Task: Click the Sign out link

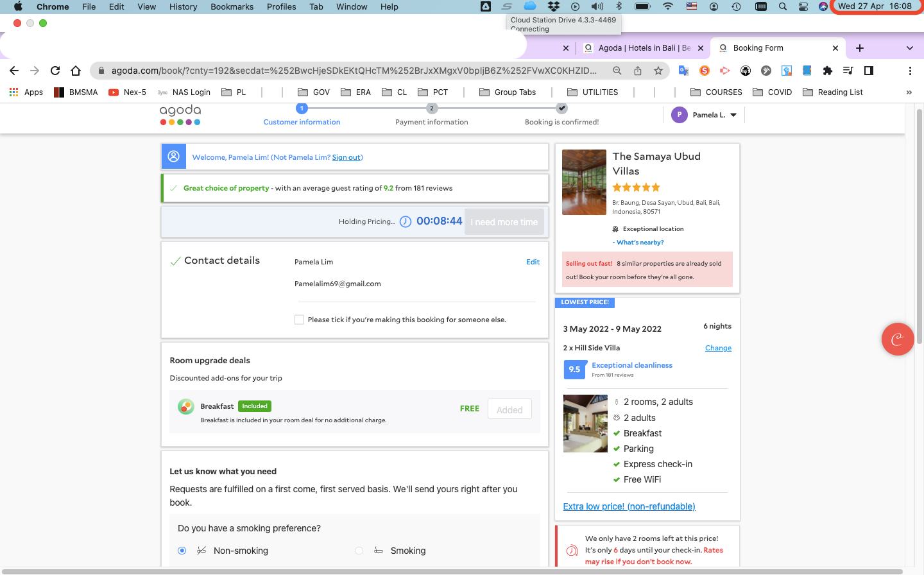Action: point(346,157)
